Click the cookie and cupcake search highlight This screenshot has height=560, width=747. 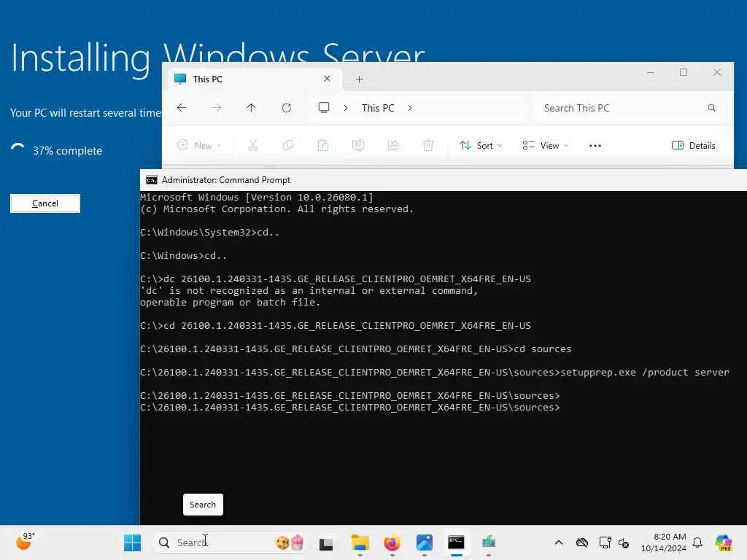point(290,542)
